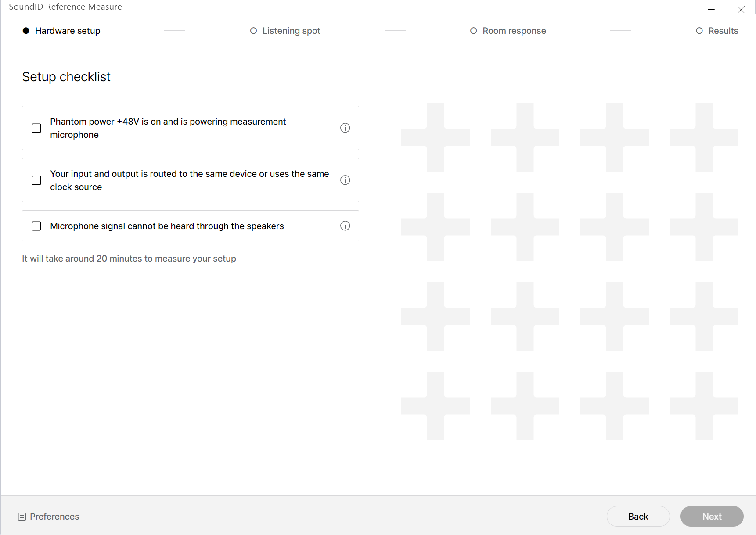This screenshot has width=756, height=535.
Task: Click the Room response step circle
Action: [x=473, y=31]
